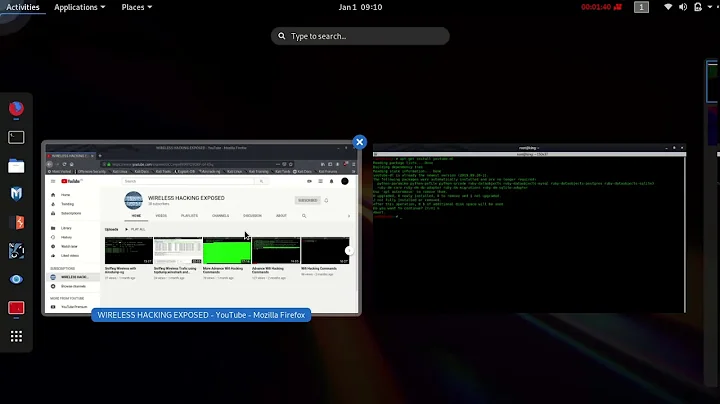The height and width of the screenshot is (404, 720).
Task: Open the clock showing Jan 1 09:10
Action: [x=360, y=7]
